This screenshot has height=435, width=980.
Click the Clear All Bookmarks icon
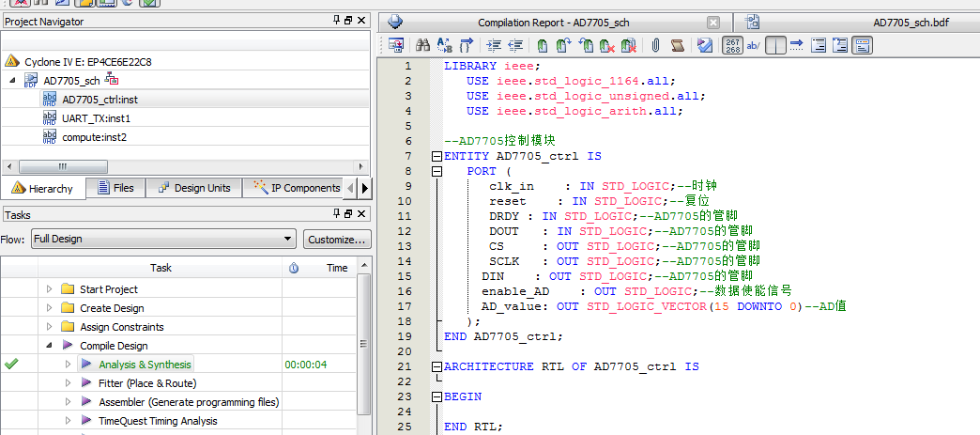[x=629, y=44]
